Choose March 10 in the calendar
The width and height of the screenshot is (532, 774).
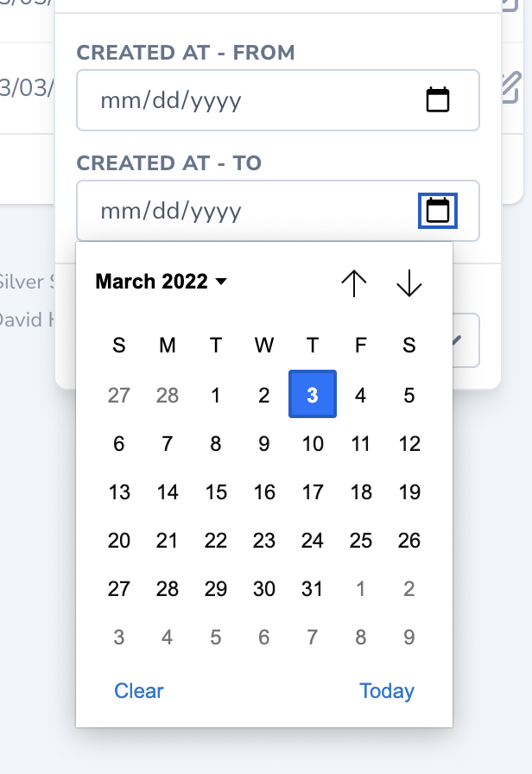(313, 444)
